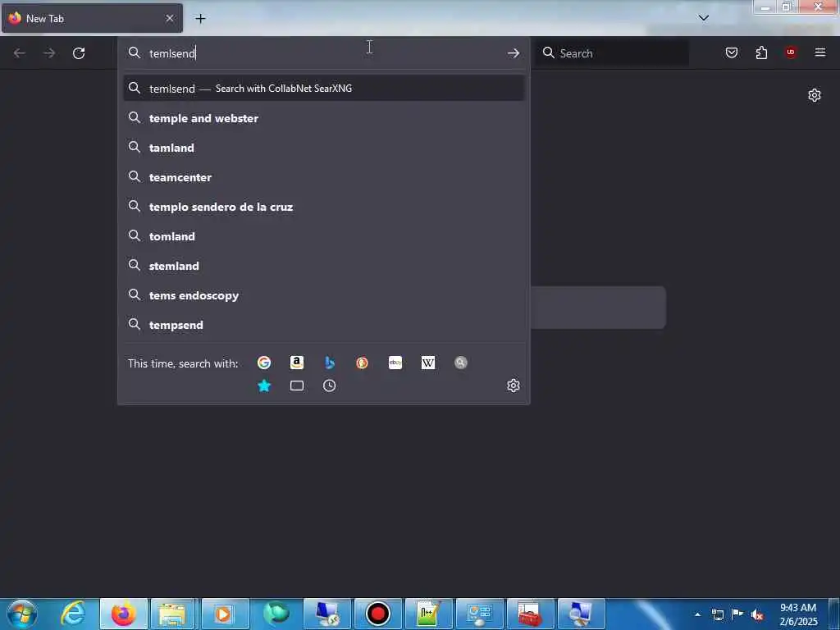The image size is (840, 630).
Task: Show hidden system tray icons
Action: pos(697,614)
